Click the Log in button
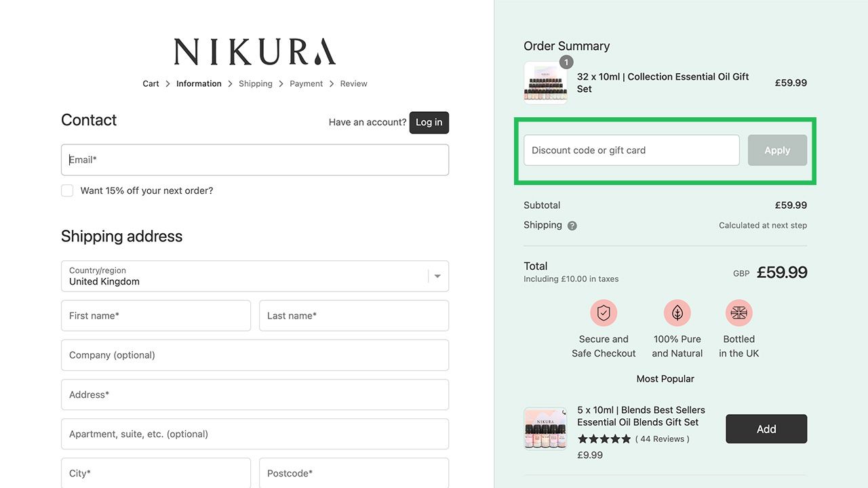The height and width of the screenshot is (488, 868). tap(429, 123)
